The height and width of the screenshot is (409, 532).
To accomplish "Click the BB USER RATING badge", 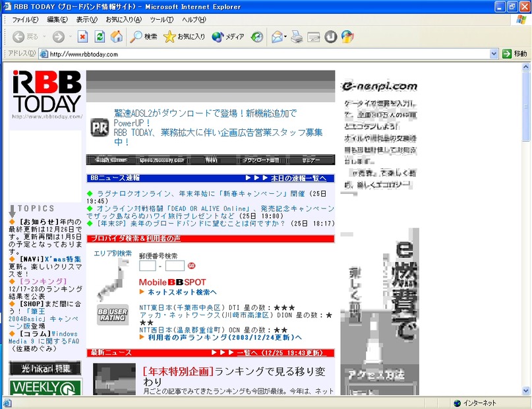I will point(113,315).
